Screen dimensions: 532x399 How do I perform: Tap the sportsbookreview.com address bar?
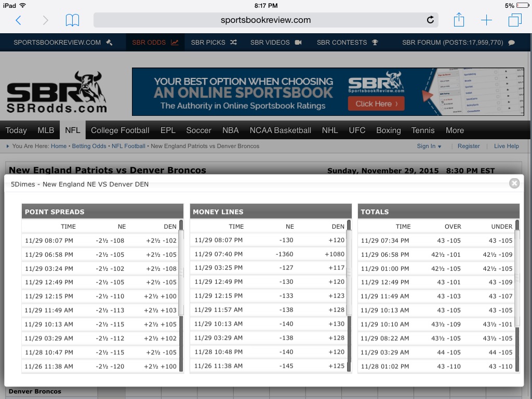tap(265, 20)
